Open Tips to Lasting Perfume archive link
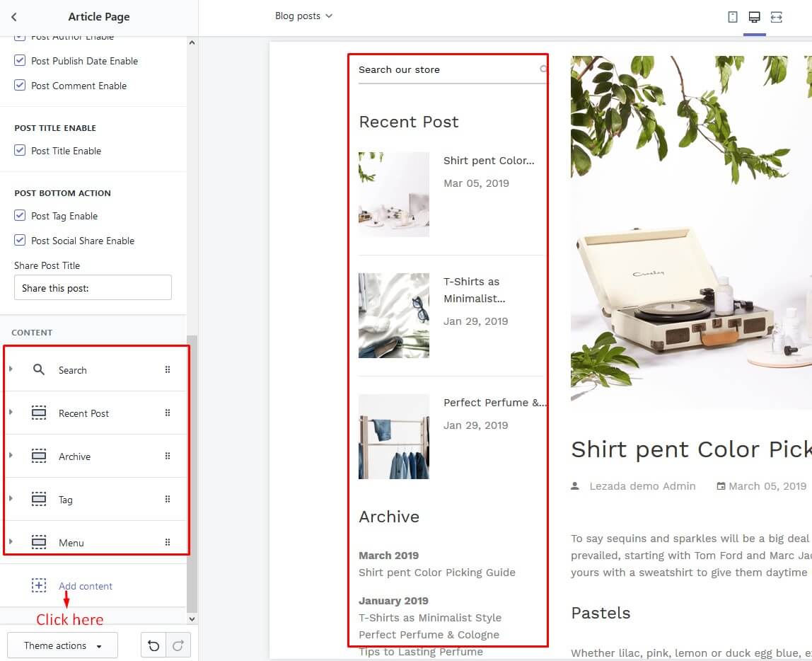Screen dimensions: 812x661 pos(420,652)
